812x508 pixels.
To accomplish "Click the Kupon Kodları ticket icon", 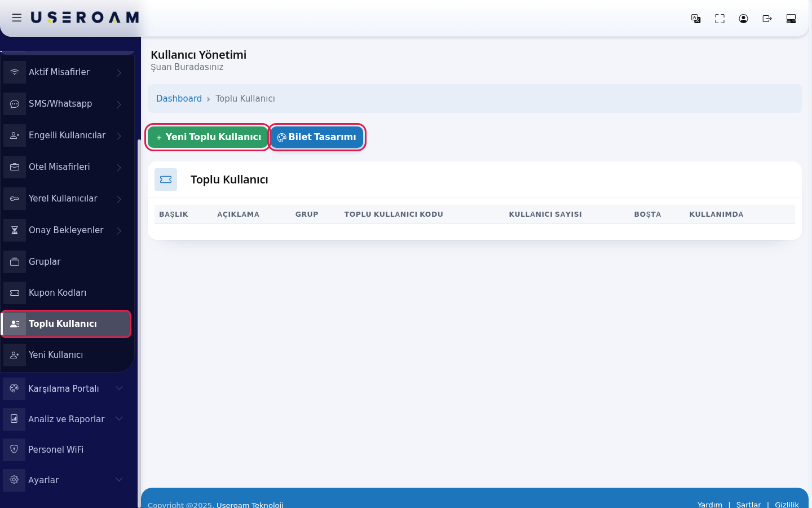I will (x=15, y=293).
